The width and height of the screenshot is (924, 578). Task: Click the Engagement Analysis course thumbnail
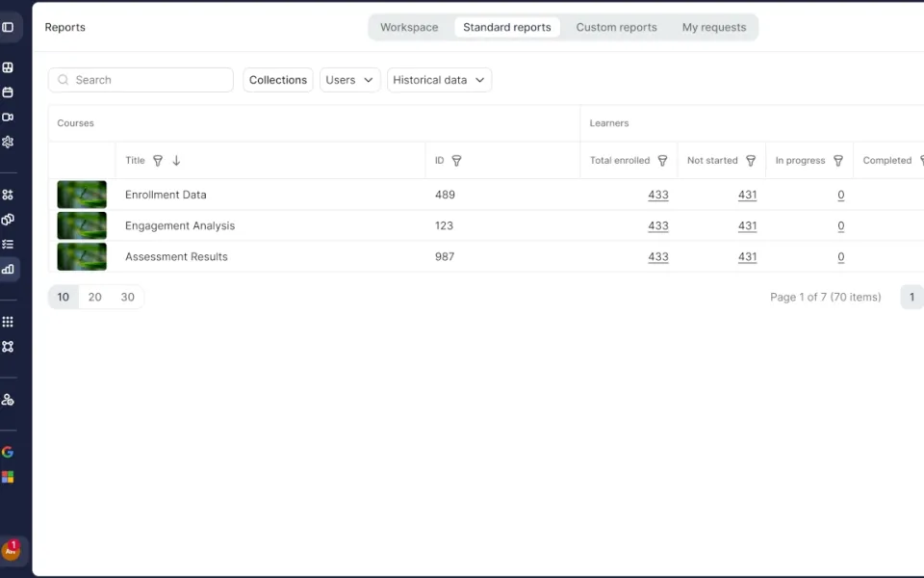[82, 225]
